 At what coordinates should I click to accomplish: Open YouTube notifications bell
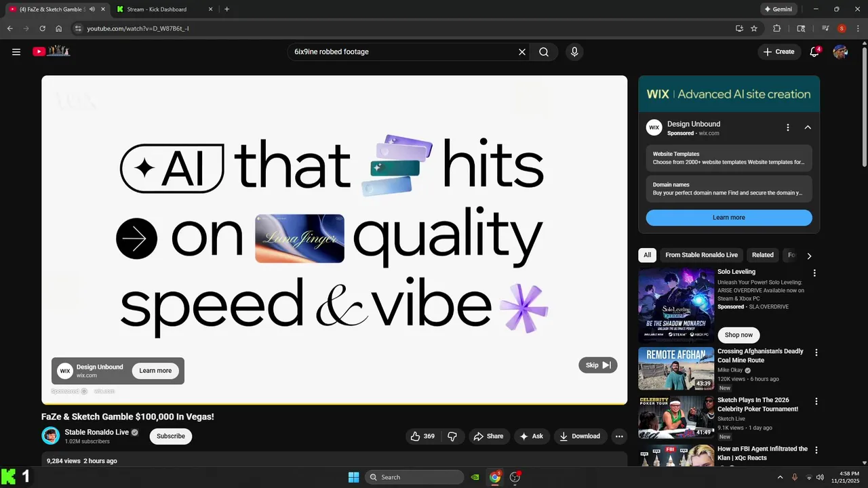point(814,52)
